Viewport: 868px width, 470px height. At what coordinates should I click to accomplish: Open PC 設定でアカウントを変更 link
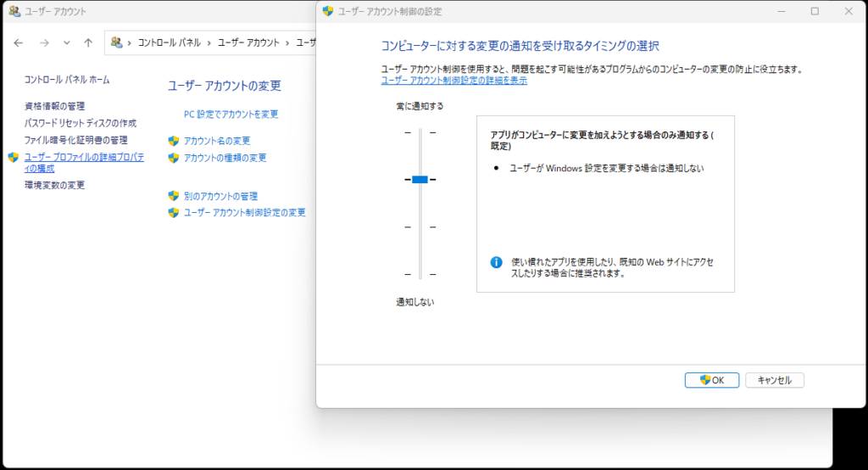click(231, 114)
